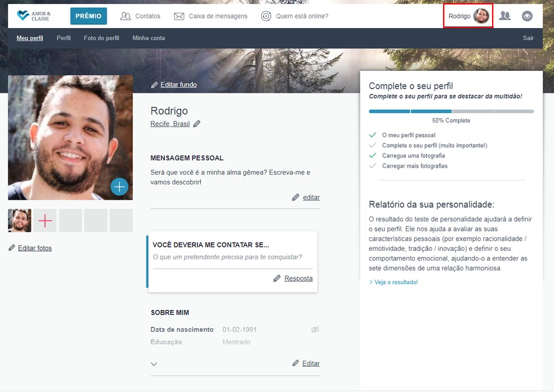Switch to Foto do perfil tab
The height and width of the screenshot is (392, 554).
(x=101, y=38)
